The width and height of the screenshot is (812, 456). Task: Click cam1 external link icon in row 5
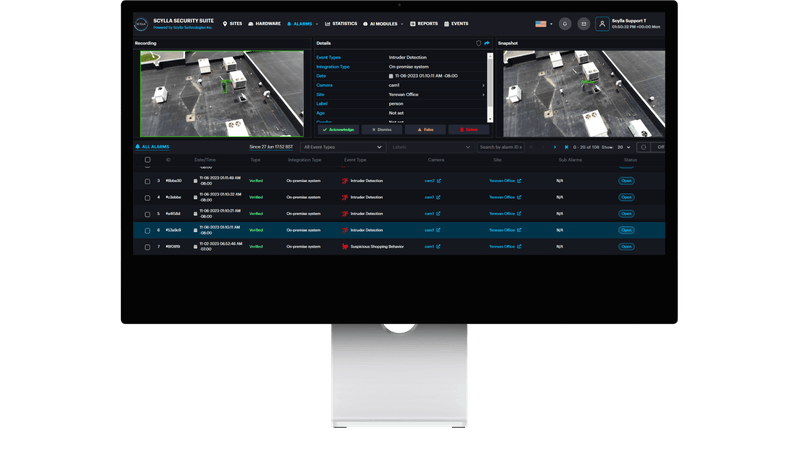tap(438, 214)
